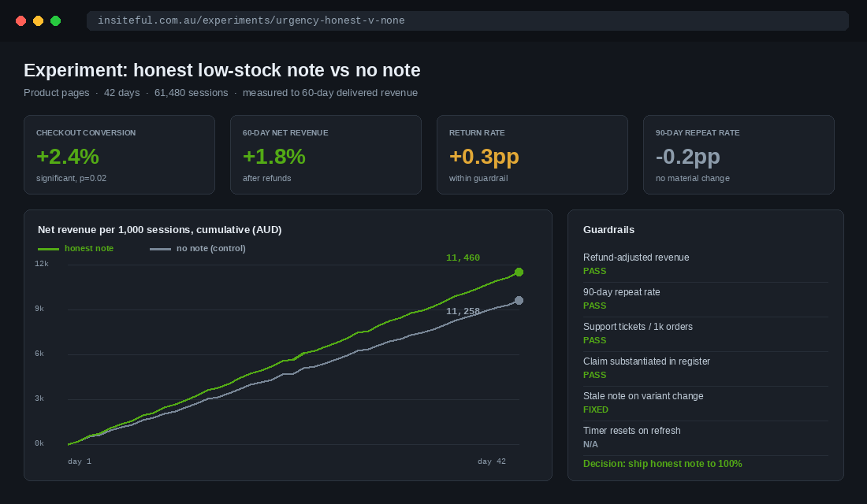Click PASS under Refund-adjusted revenue
This screenshot has height=504, width=867.
tap(594, 271)
